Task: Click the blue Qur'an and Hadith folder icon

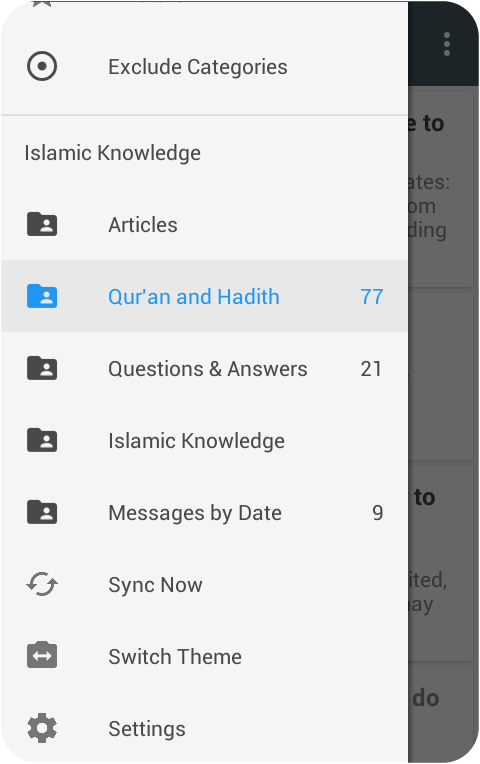Action: (x=42, y=296)
